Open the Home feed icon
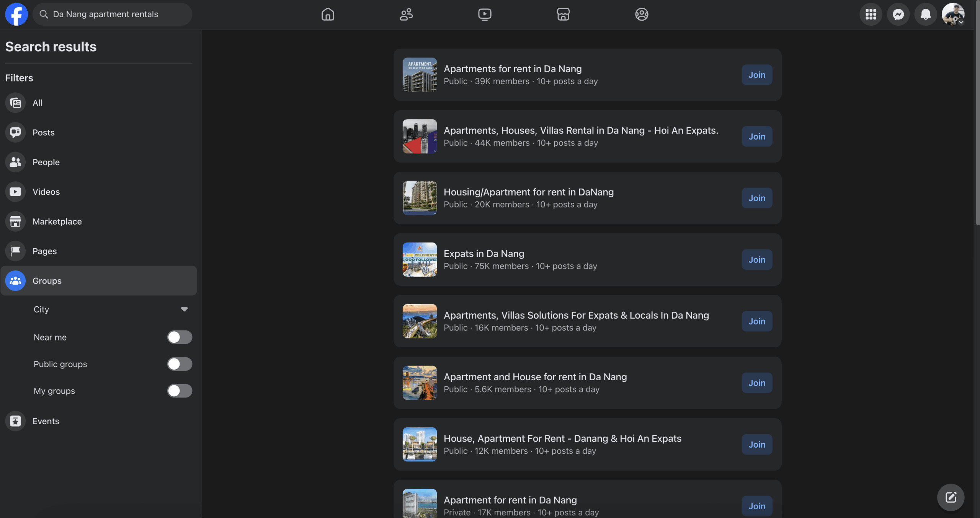This screenshot has width=980, height=518. 328,15
